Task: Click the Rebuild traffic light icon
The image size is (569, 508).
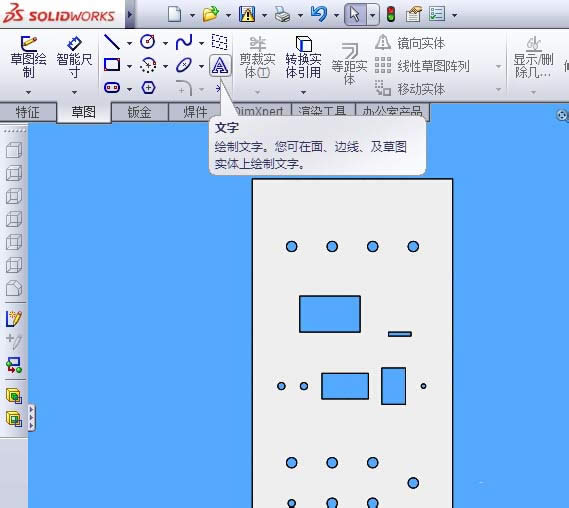Action: coord(391,15)
